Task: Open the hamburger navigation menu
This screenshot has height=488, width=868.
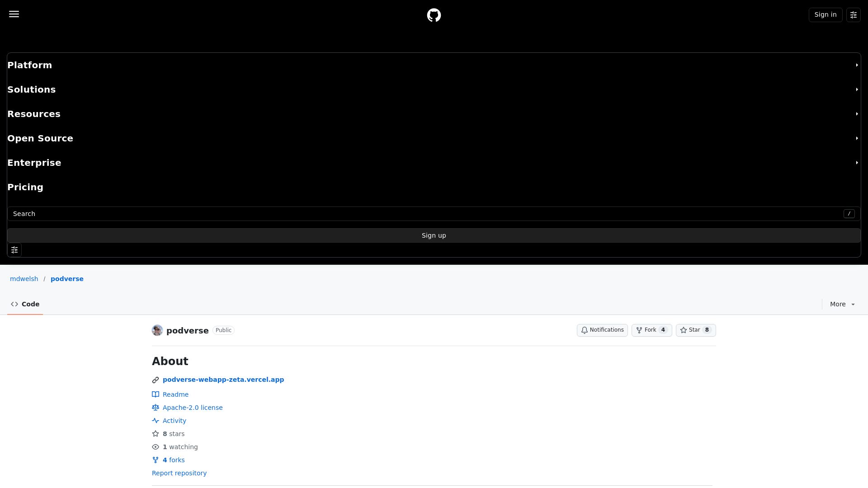Action: 14,14
